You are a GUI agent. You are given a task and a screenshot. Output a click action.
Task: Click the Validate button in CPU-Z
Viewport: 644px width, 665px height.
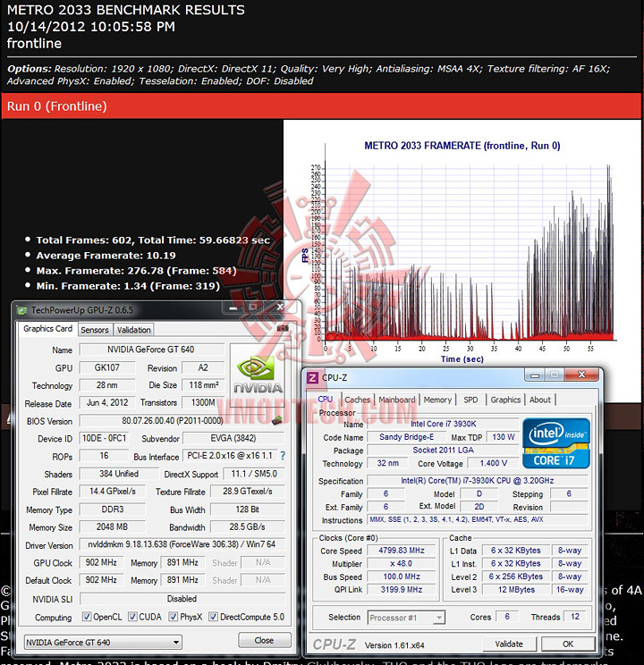point(509,644)
